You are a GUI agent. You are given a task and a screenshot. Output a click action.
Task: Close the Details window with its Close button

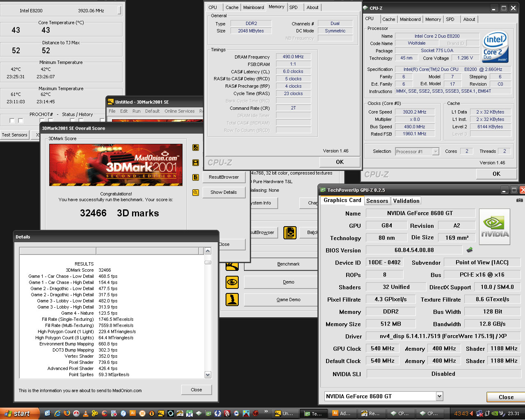(196, 390)
